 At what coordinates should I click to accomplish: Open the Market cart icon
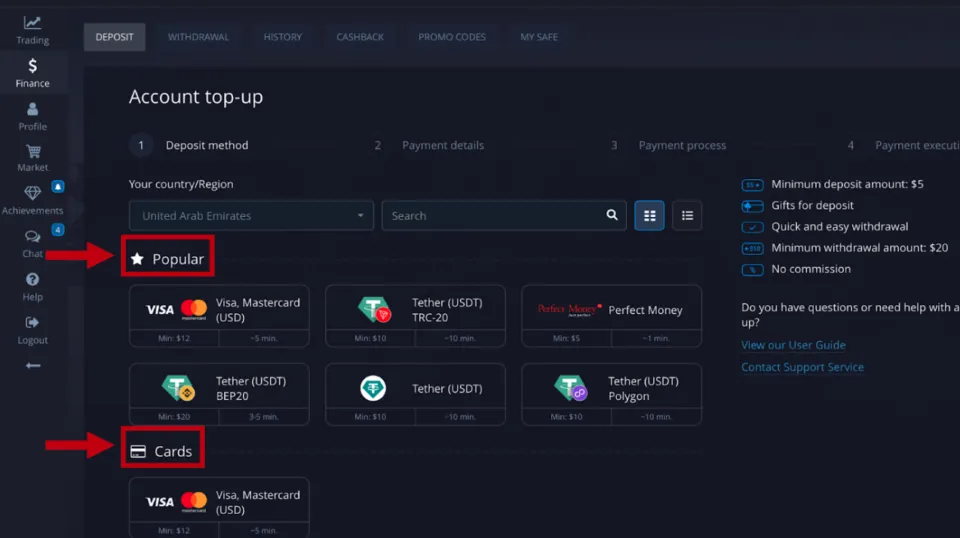(x=32, y=152)
